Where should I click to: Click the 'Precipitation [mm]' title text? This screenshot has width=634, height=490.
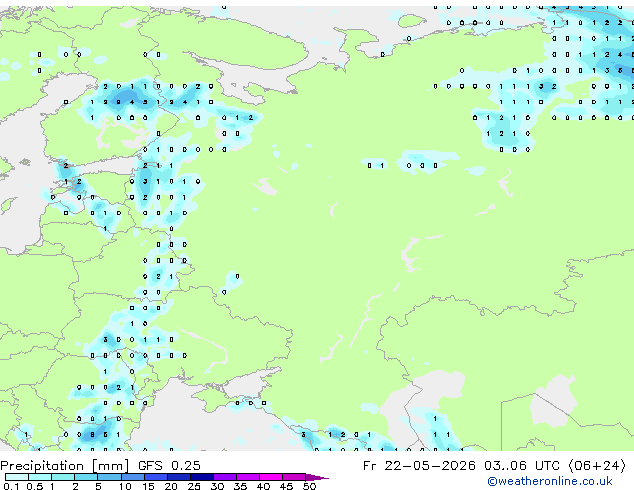pos(66,466)
